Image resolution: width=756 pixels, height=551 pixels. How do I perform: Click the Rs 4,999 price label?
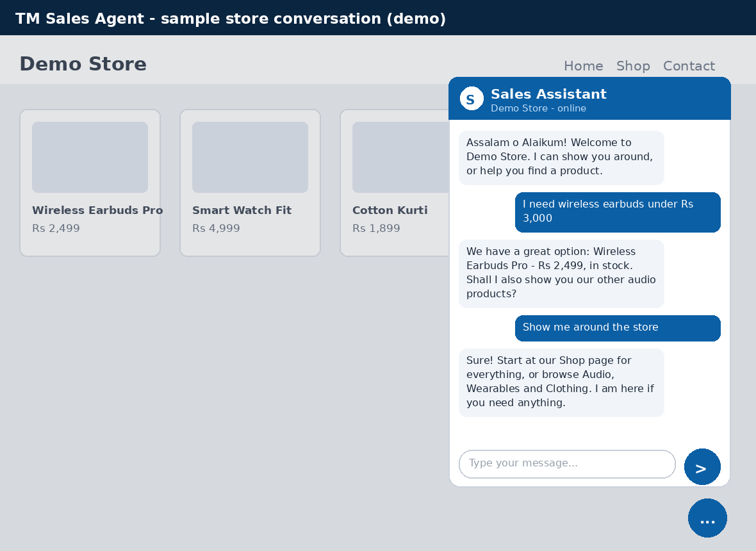click(216, 229)
